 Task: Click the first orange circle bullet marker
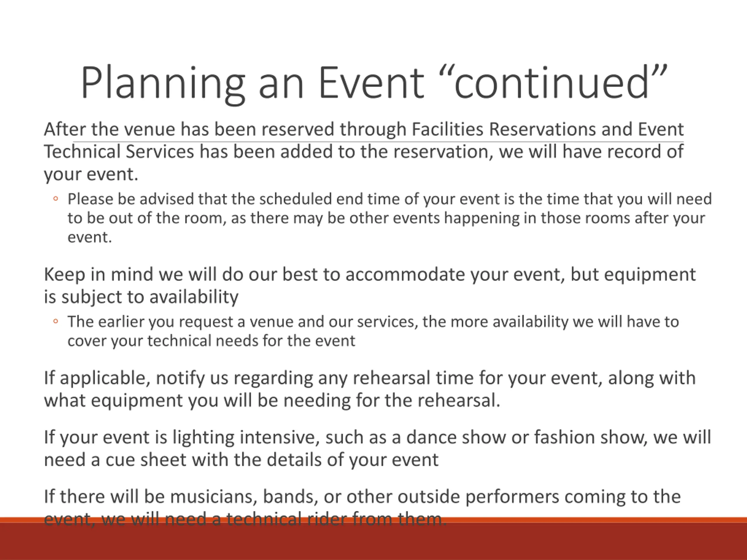(x=56, y=199)
